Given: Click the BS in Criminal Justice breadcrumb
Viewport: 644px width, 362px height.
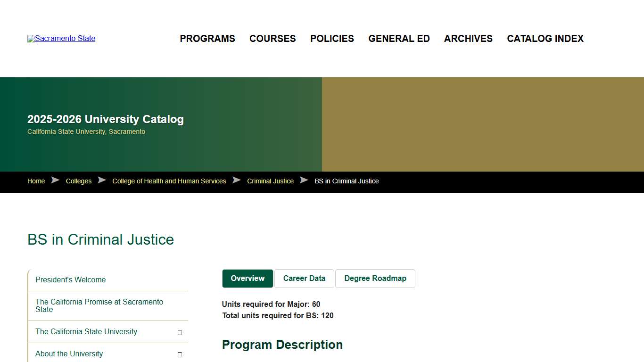Looking at the screenshot, I should coord(347,181).
